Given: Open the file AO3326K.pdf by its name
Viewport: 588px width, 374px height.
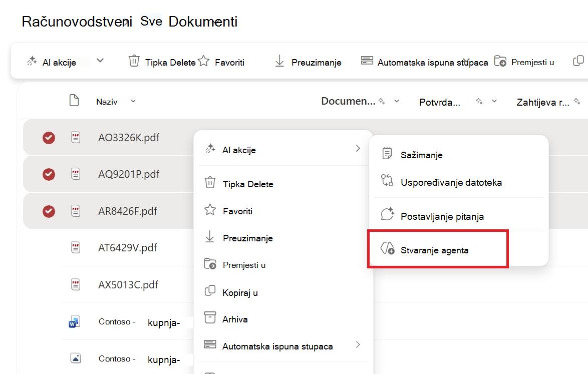Looking at the screenshot, I should (129, 138).
